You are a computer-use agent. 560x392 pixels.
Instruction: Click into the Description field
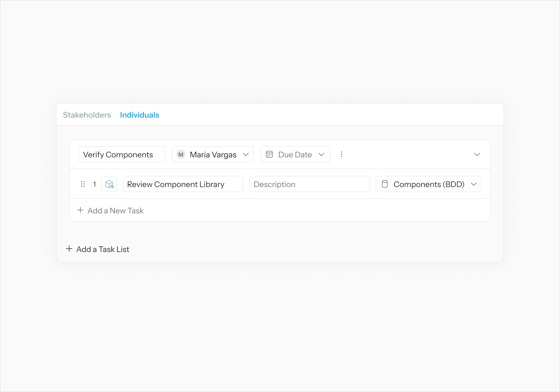[x=309, y=184]
